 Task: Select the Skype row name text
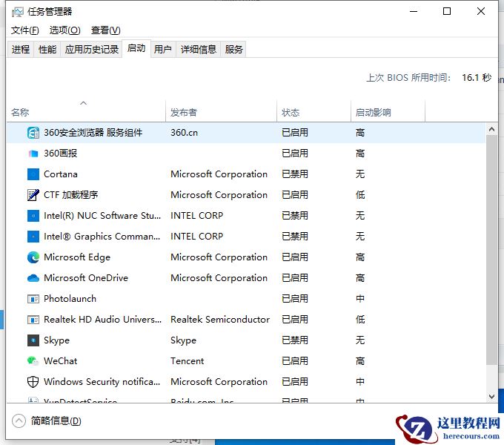tap(56, 340)
